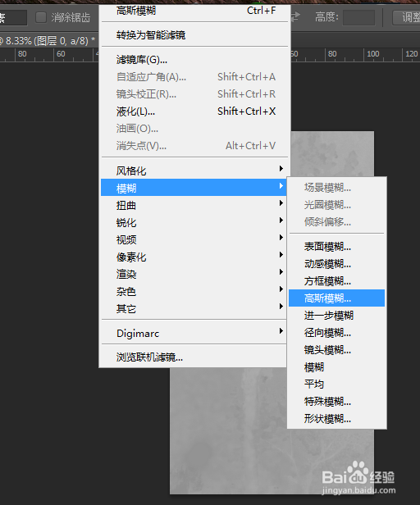Click the document tab 图层 0, a/8

tap(48, 41)
